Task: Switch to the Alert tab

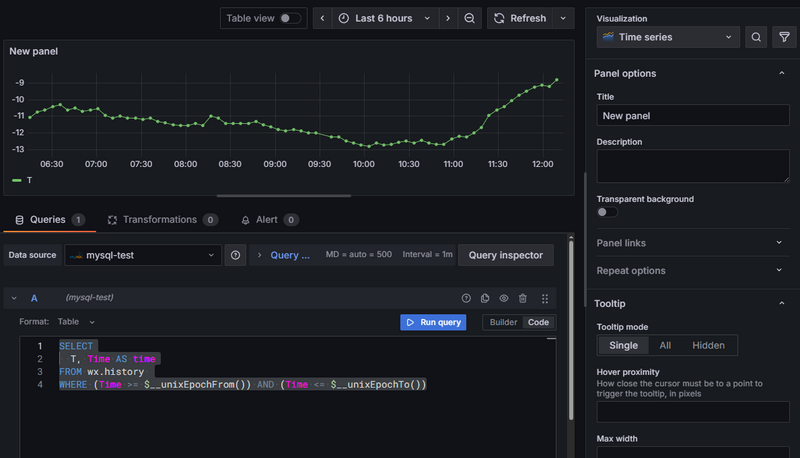Action: tap(269, 220)
